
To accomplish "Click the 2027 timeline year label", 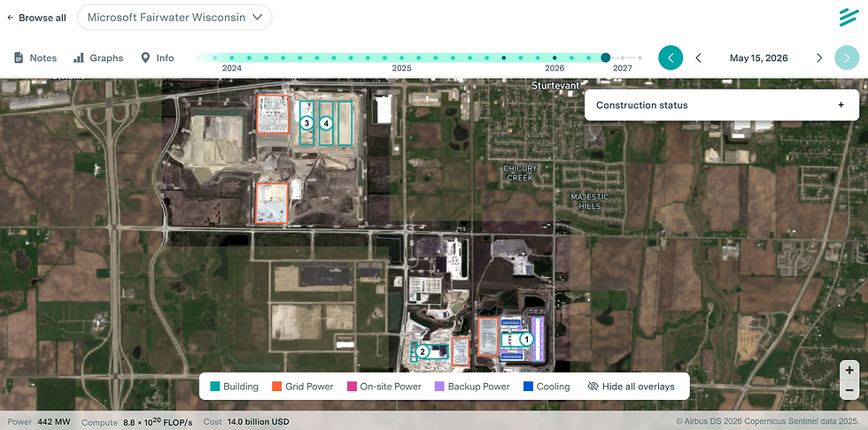I will pos(622,68).
